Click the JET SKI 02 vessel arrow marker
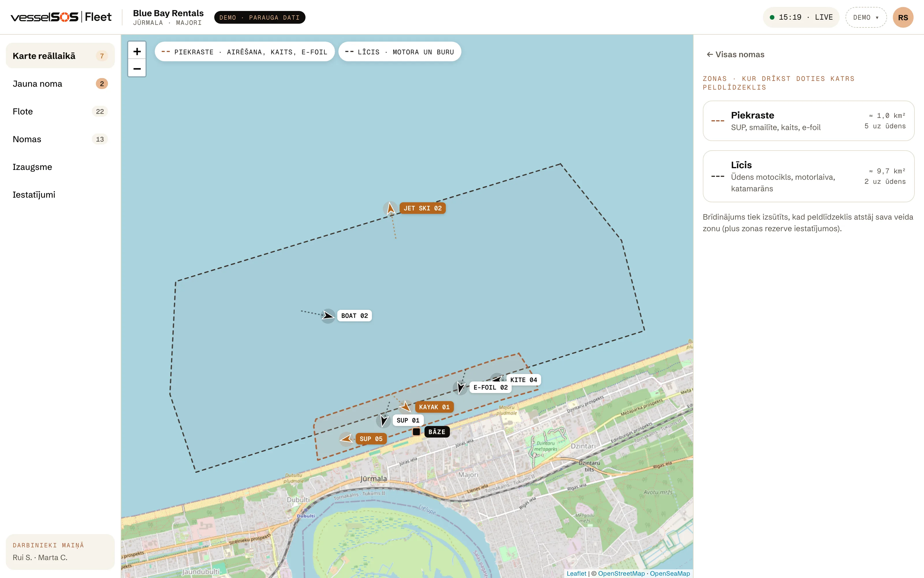This screenshot has height=578, width=924. click(390, 209)
